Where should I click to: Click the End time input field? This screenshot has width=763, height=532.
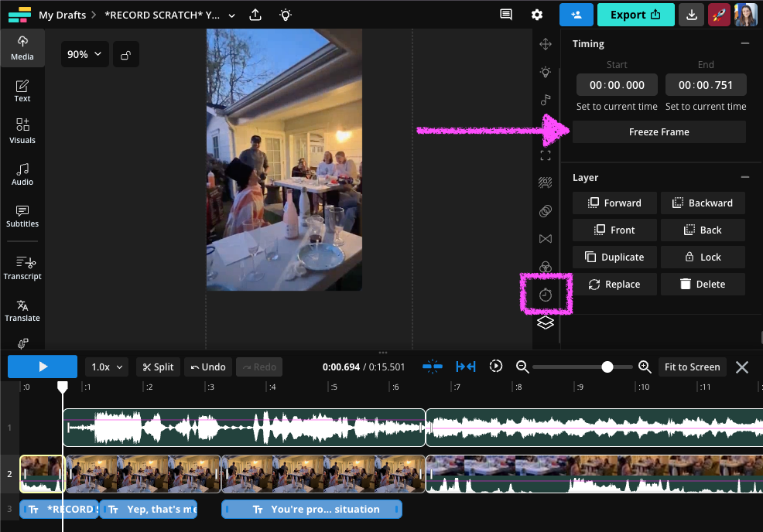point(705,85)
